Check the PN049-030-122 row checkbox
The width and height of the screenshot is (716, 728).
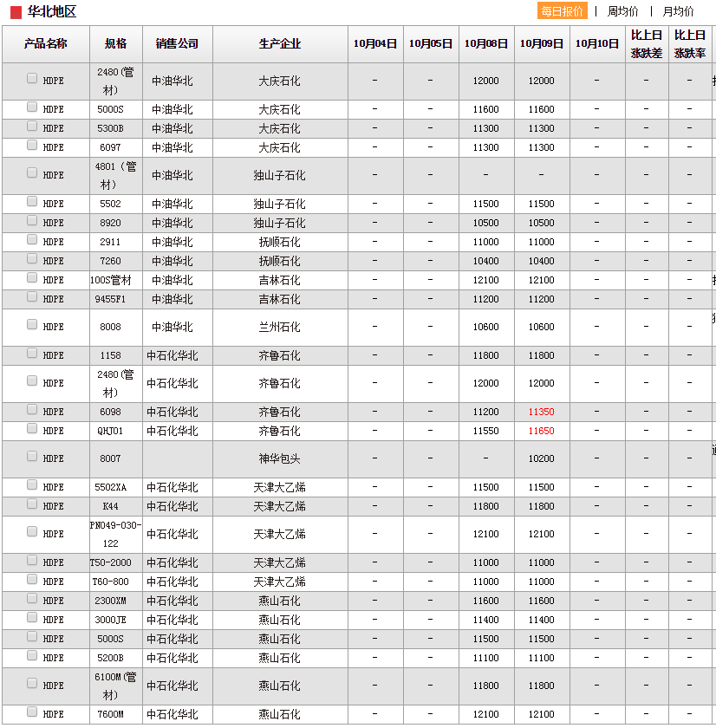32,531
